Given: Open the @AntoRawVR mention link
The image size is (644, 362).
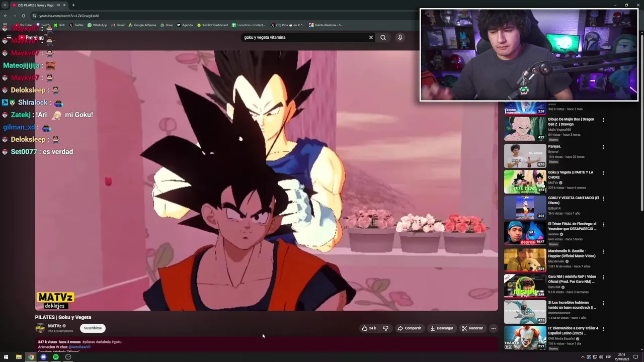Looking at the screenshot, I should click(79, 347).
